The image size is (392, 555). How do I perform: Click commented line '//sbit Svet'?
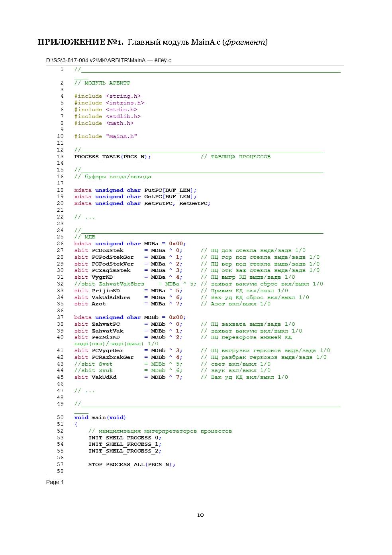click(x=94, y=364)
